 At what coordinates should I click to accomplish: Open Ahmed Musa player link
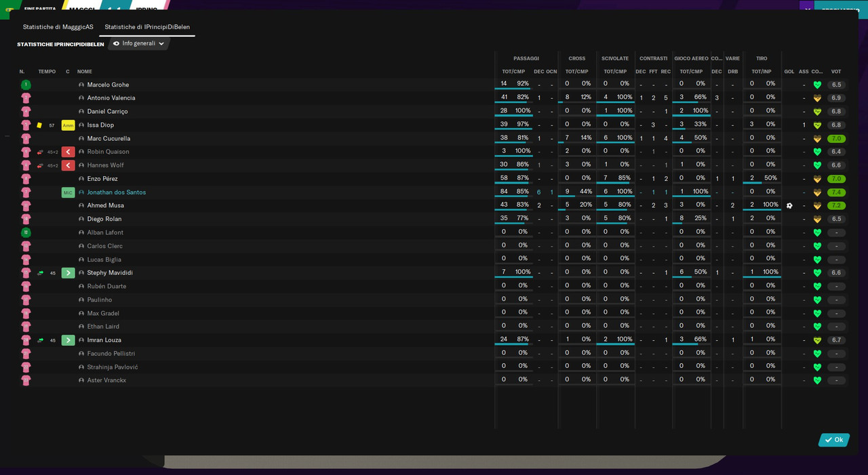tap(106, 205)
